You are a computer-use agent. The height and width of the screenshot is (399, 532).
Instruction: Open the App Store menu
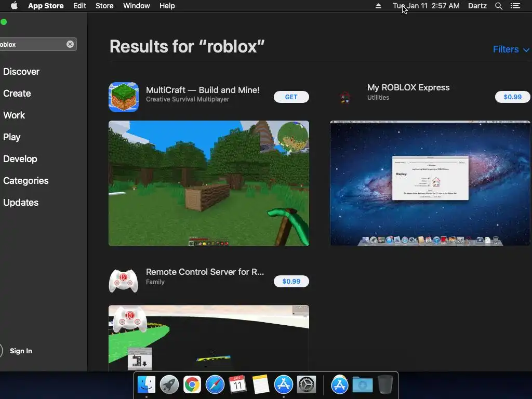[x=46, y=6]
